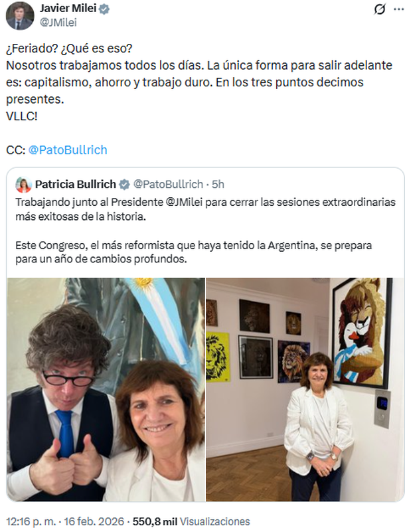This screenshot has width=405, height=532.
Task: Open the three-dot more options menu
Action: 398,9
